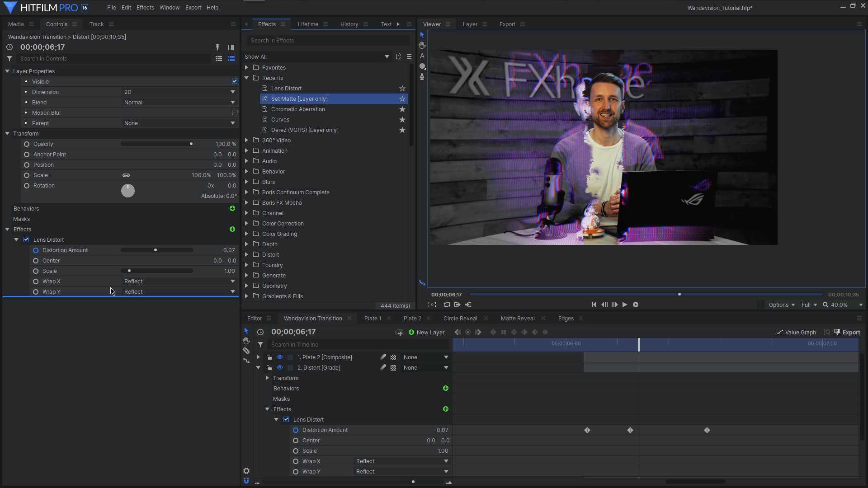Play the viewer
Image resolution: width=868 pixels, height=488 pixels.
(625, 305)
